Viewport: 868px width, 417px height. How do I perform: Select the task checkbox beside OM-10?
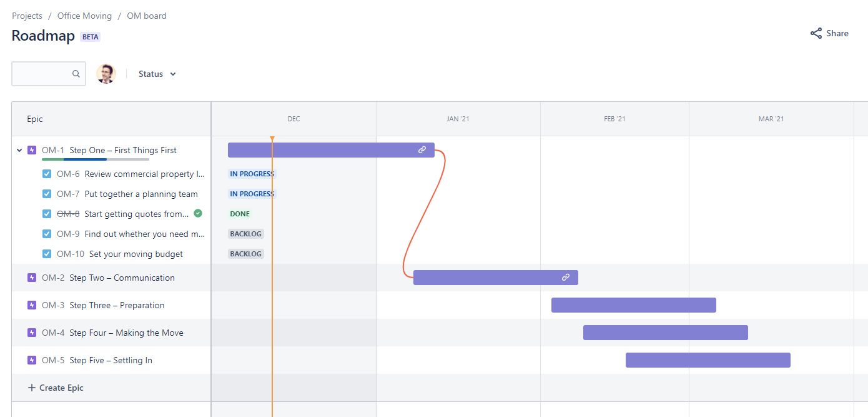pyautogui.click(x=46, y=253)
